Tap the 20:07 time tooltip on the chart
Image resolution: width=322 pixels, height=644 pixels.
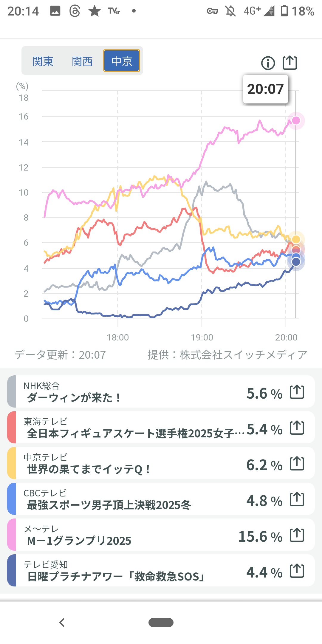265,89
